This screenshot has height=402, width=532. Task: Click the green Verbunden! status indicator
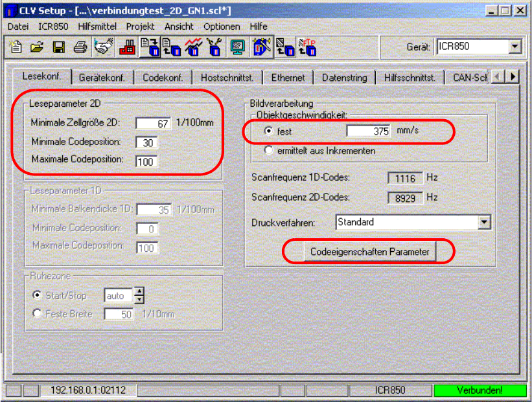(480, 390)
